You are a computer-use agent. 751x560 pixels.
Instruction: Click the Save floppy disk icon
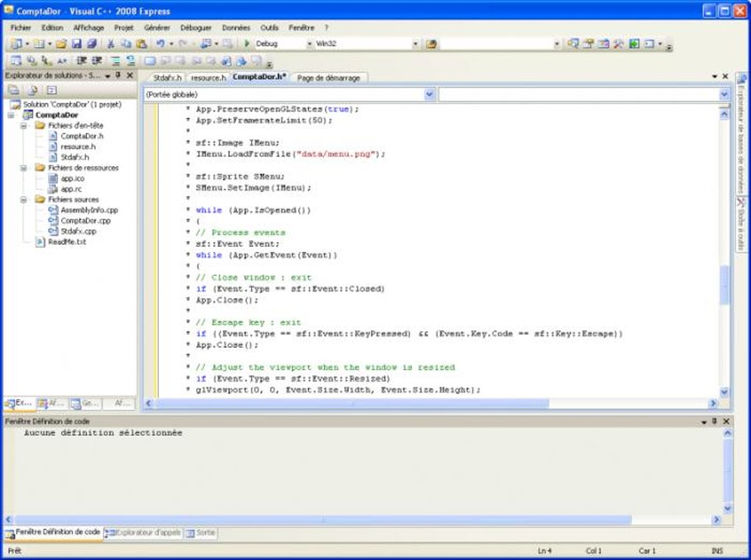pyautogui.click(x=77, y=44)
